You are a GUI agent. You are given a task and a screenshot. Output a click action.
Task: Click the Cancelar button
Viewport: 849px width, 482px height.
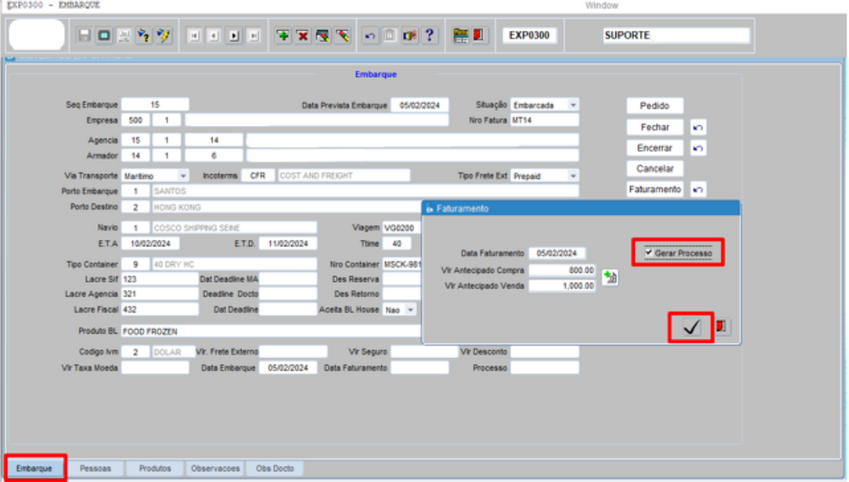click(x=655, y=169)
